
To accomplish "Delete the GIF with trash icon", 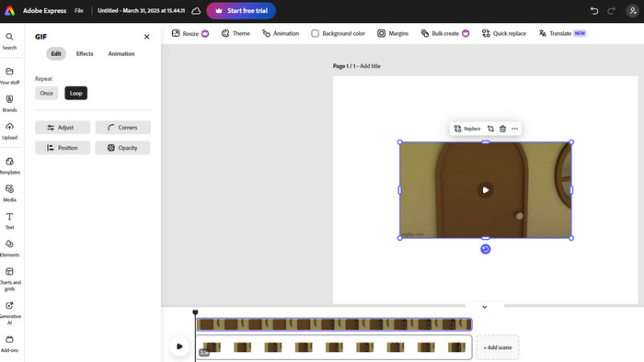I will [x=502, y=129].
